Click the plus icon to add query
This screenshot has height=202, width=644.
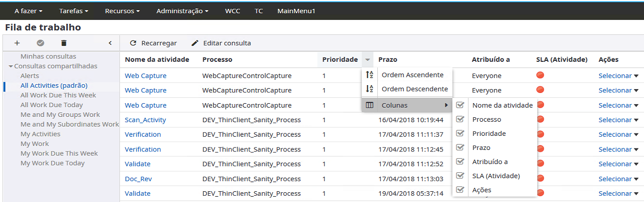[17, 43]
